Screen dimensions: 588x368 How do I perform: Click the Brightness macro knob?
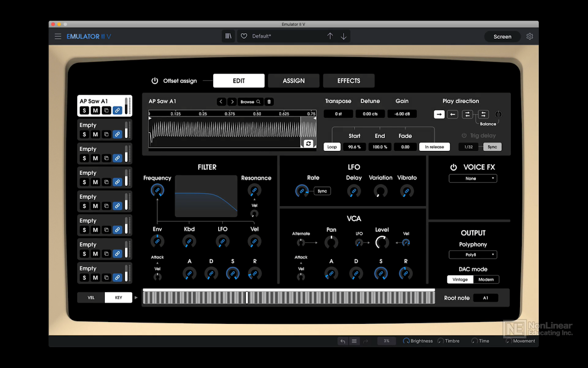point(407,341)
